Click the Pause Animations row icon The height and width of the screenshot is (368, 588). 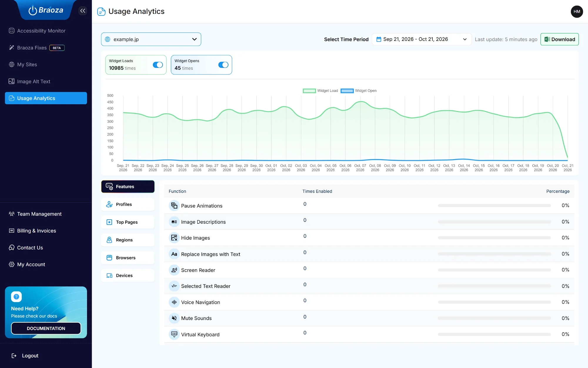coord(174,205)
